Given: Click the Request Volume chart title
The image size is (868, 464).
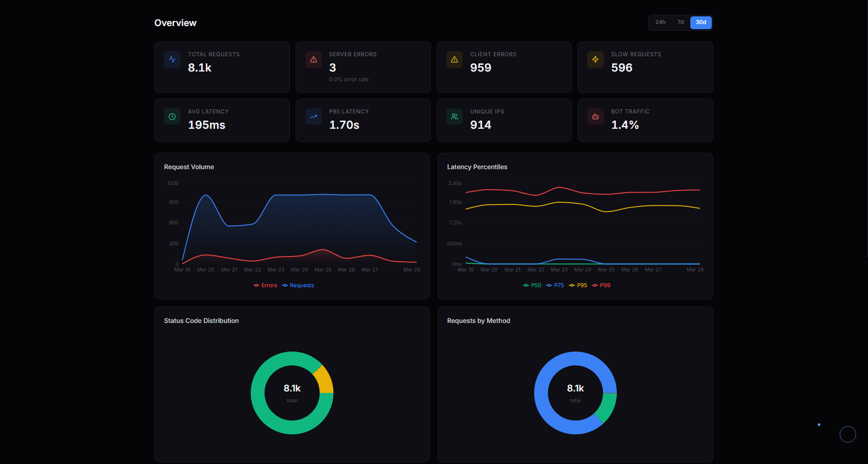Looking at the screenshot, I should coord(189,167).
